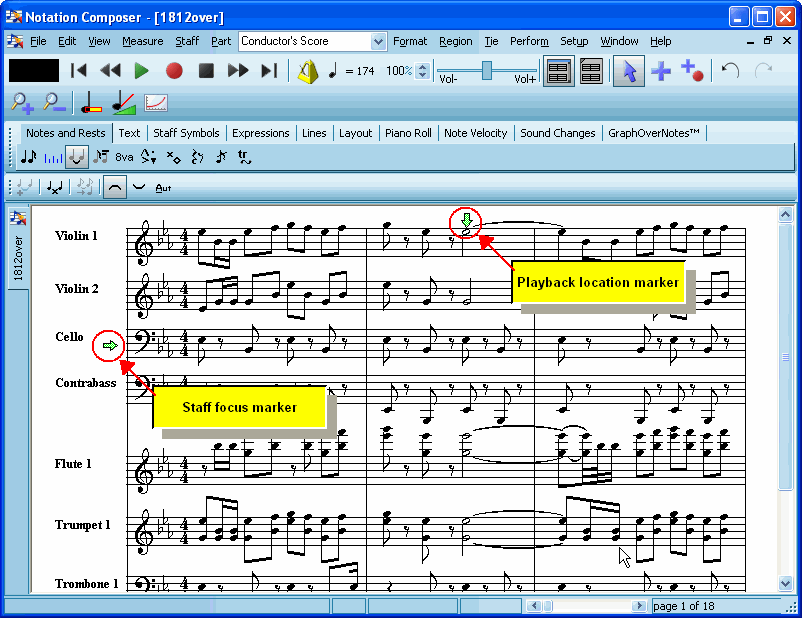Switch to the Piano Roll tab

[x=408, y=133]
